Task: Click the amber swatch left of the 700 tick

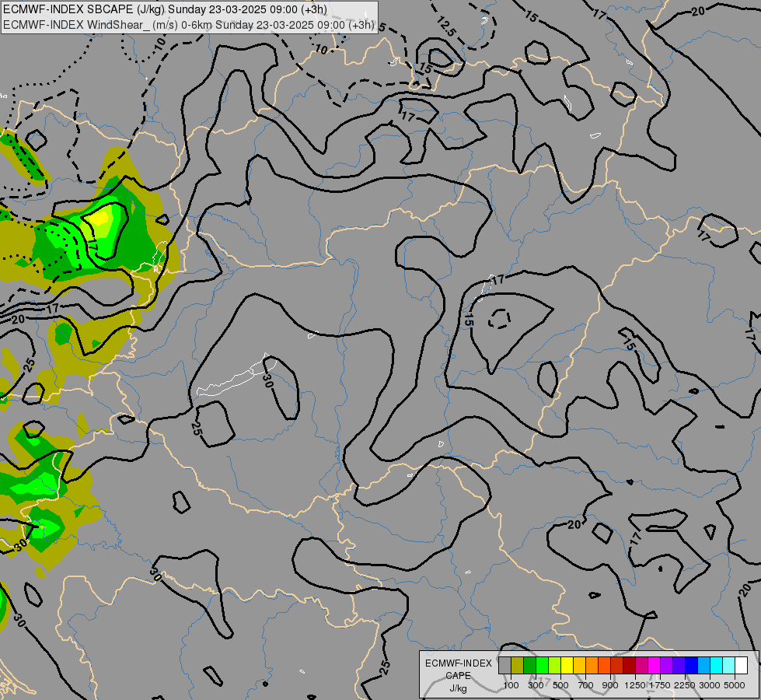Action: point(579,665)
